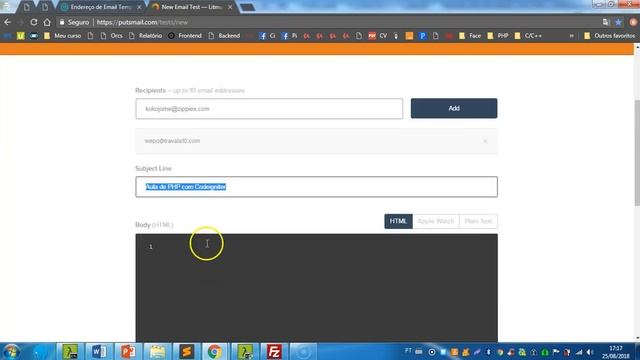Select the HTML body tab

[x=398, y=221]
